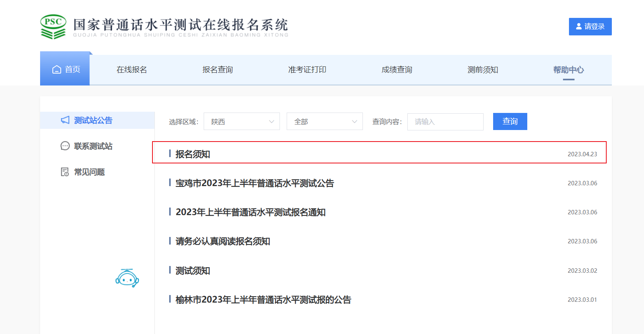The image size is (644, 334).
Task: Open the 报名须知 announcement
Action: (x=193, y=154)
